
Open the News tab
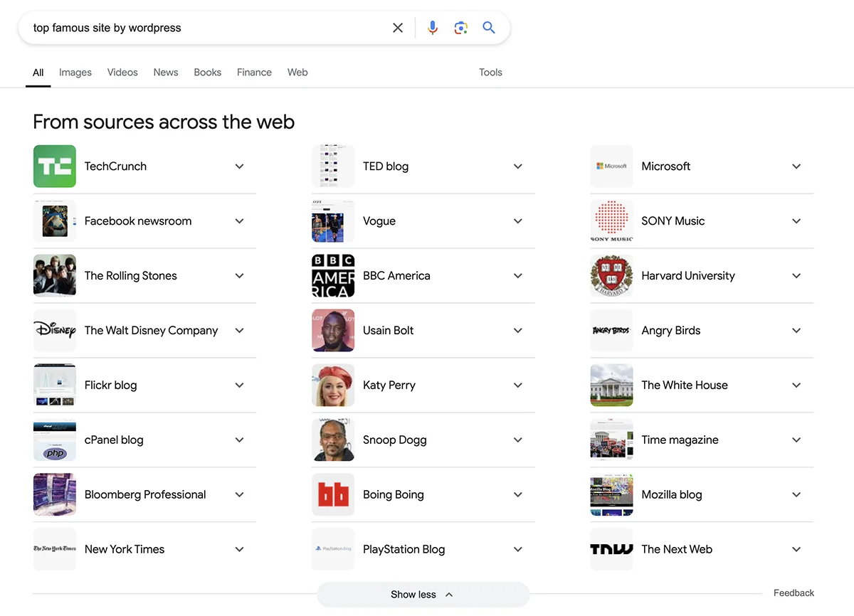pos(166,73)
